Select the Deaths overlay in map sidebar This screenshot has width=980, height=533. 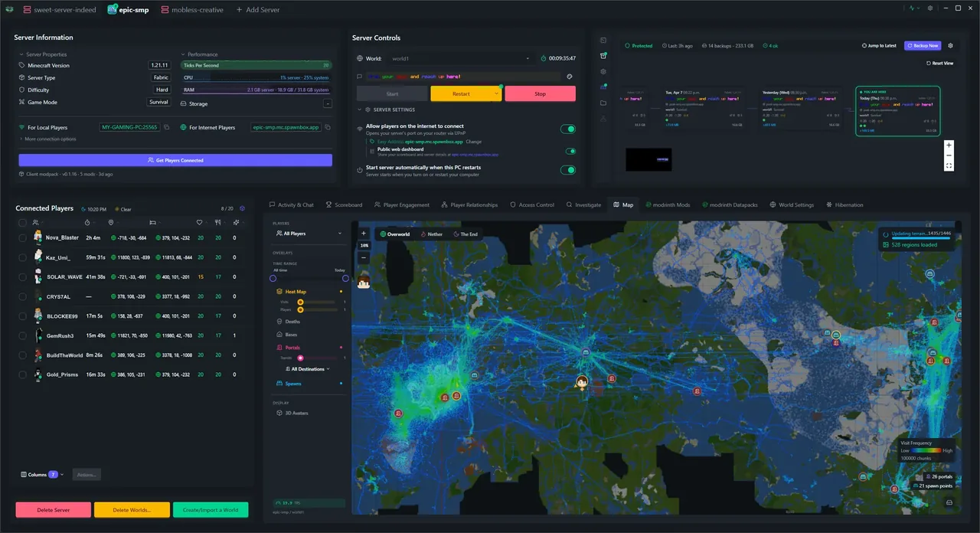[x=292, y=321]
